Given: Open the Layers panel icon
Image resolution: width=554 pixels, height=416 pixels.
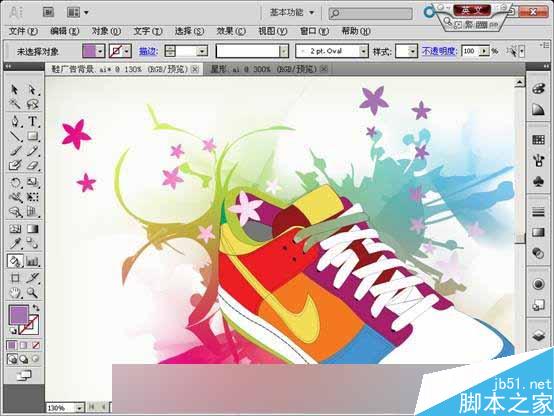Looking at the screenshot, I should (538, 335).
